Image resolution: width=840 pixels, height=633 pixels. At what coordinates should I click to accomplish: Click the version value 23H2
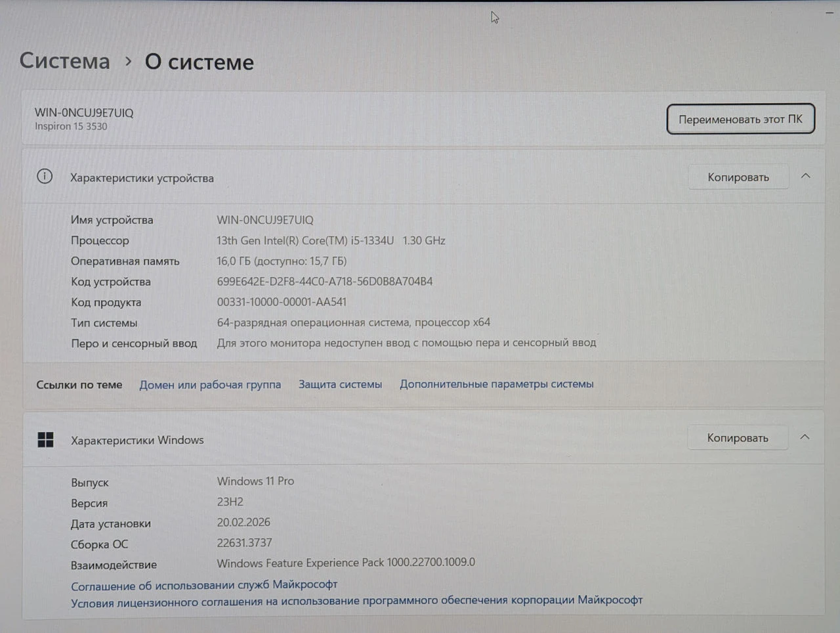pyautogui.click(x=230, y=502)
